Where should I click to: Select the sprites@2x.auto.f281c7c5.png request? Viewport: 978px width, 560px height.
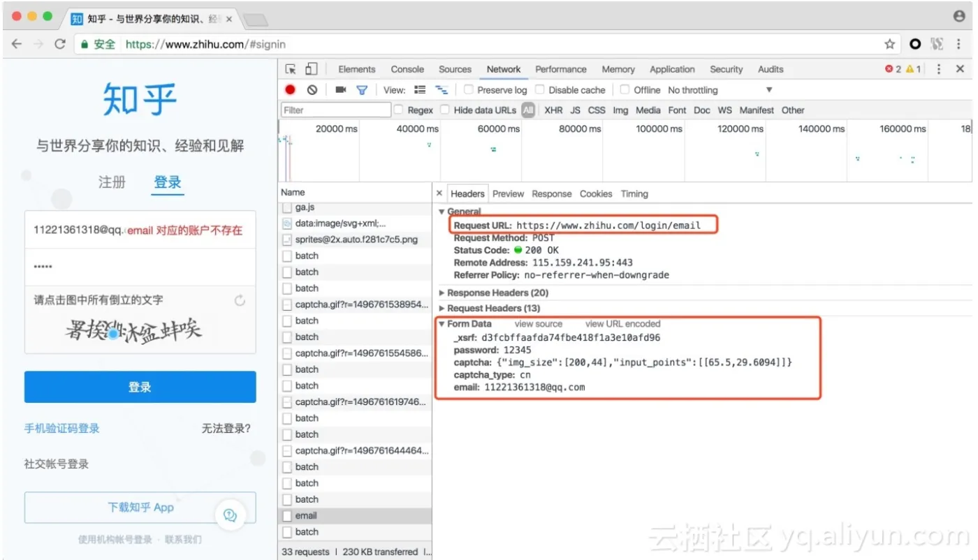click(356, 239)
